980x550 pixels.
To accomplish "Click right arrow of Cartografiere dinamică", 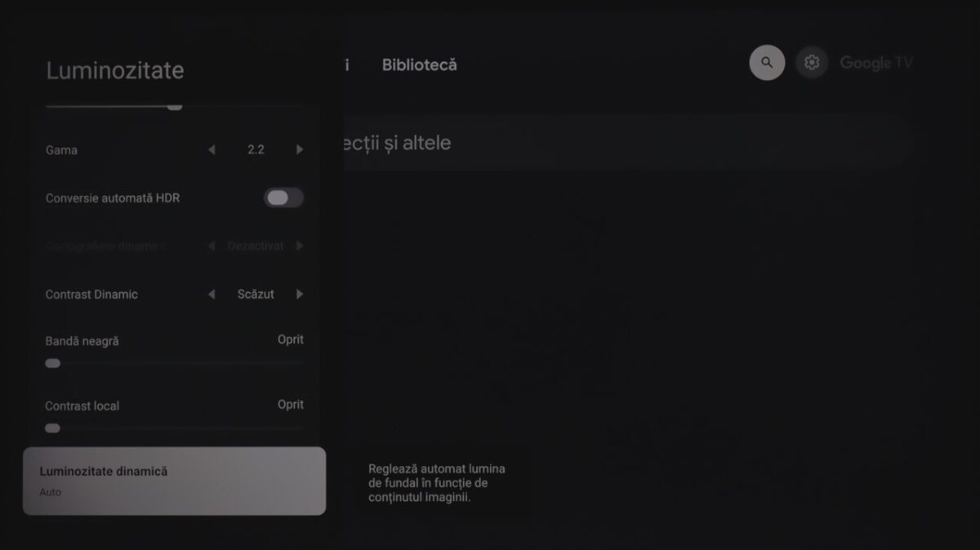I will pos(300,246).
